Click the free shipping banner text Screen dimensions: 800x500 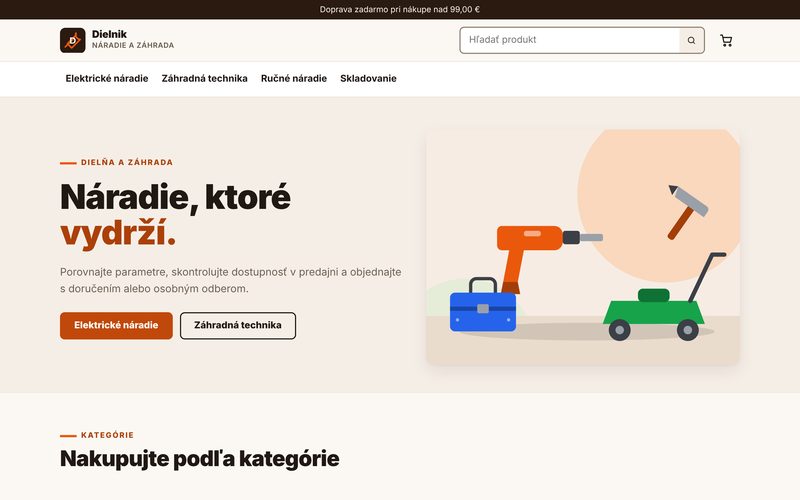(399, 9)
